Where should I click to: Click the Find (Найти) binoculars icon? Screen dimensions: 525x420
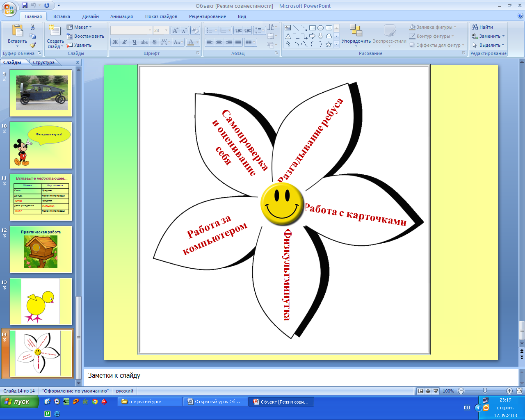pyautogui.click(x=475, y=27)
